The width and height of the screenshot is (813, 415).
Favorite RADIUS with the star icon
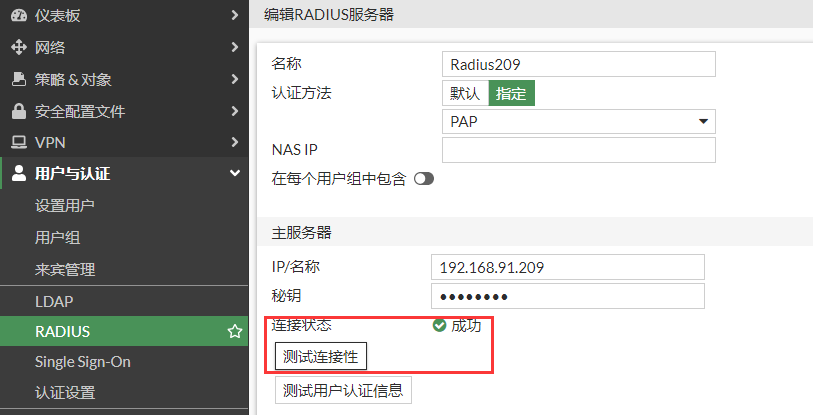(234, 331)
